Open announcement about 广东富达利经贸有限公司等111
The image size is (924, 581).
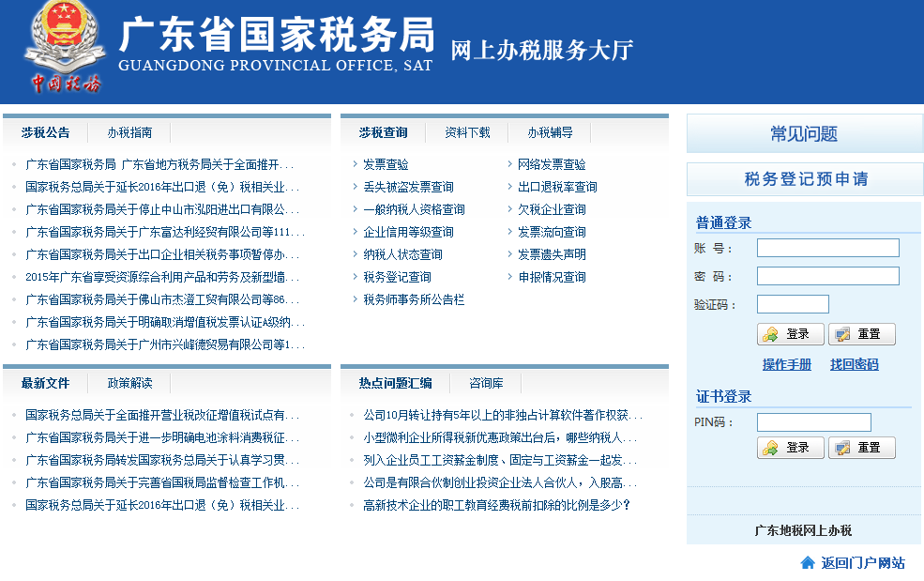coord(165,232)
